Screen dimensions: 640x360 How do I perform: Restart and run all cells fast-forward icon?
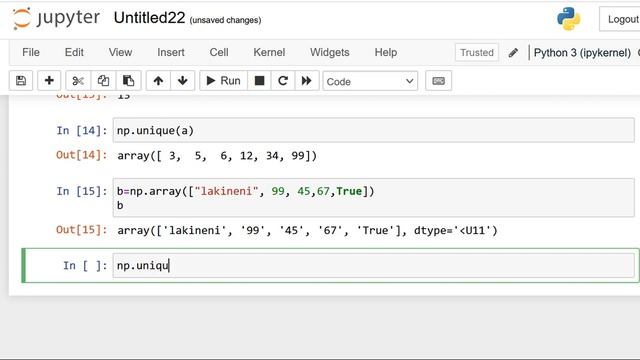[307, 81]
